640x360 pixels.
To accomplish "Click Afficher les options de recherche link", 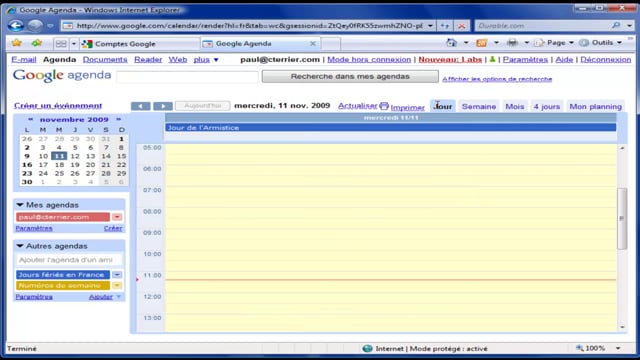I will pyautogui.click(x=497, y=79).
